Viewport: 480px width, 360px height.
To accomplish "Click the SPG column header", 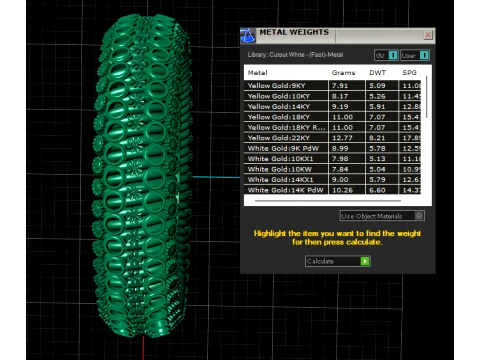I will [x=409, y=73].
